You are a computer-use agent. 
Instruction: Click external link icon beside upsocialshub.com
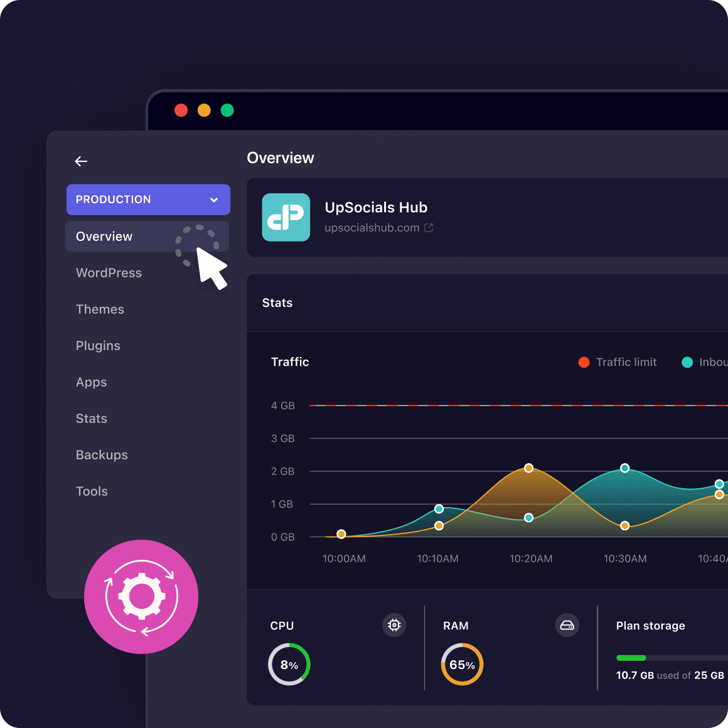pos(429,227)
